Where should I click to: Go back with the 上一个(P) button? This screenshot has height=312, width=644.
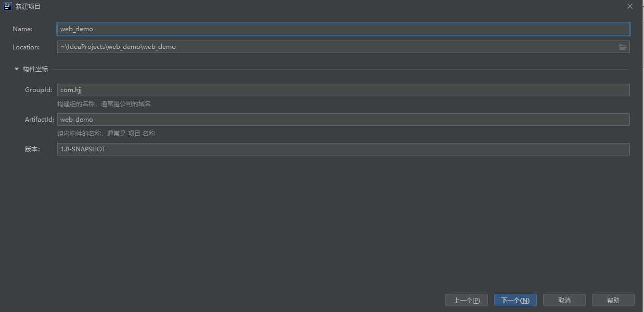tap(466, 300)
